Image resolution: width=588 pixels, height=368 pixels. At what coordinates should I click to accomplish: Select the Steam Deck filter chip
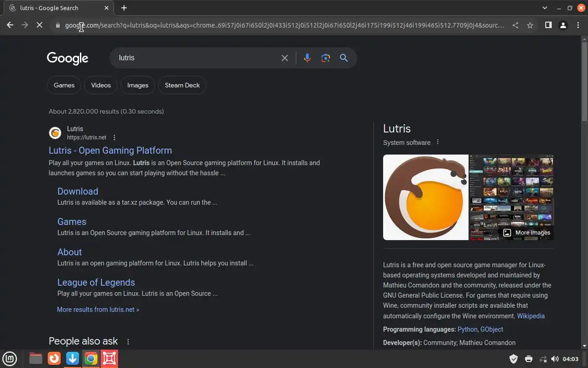click(182, 85)
